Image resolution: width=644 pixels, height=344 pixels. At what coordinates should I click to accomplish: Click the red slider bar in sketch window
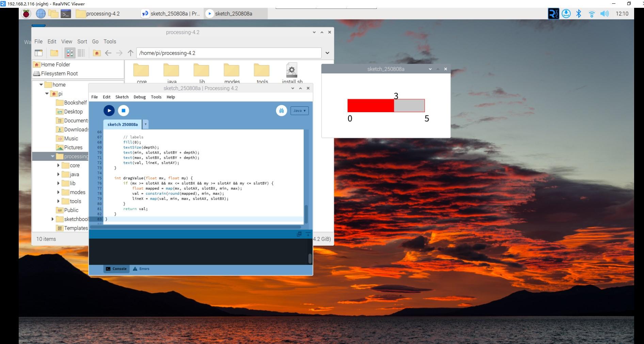tap(371, 106)
